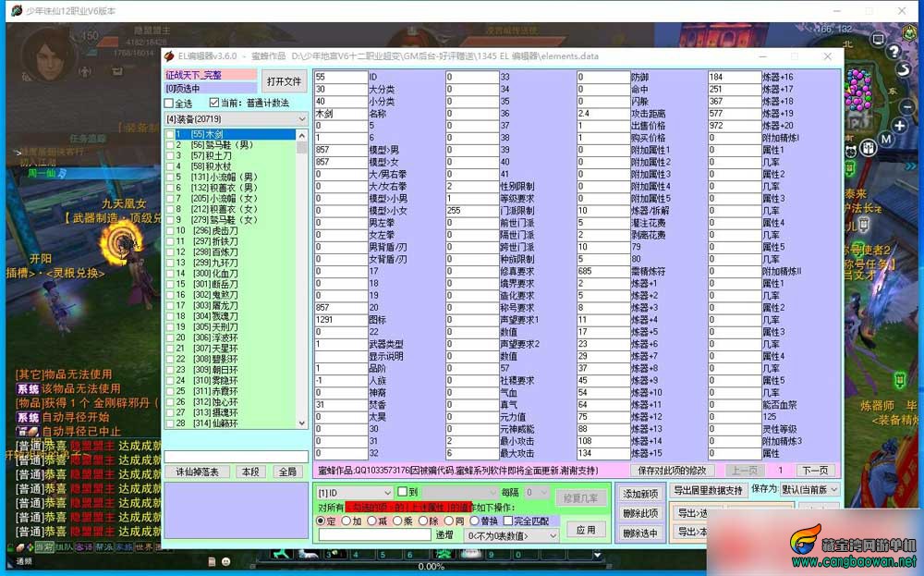The width and height of the screenshot is (924, 576).
Task: Click the white beast skill icon on hotbar
Action: [308, 554]
